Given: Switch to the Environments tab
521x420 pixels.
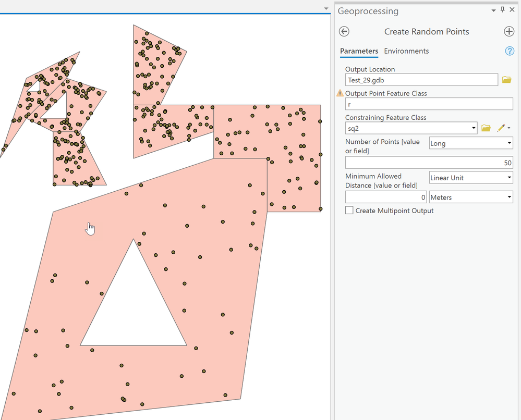Looking at the screenshot, I should (x=406, y=51).
